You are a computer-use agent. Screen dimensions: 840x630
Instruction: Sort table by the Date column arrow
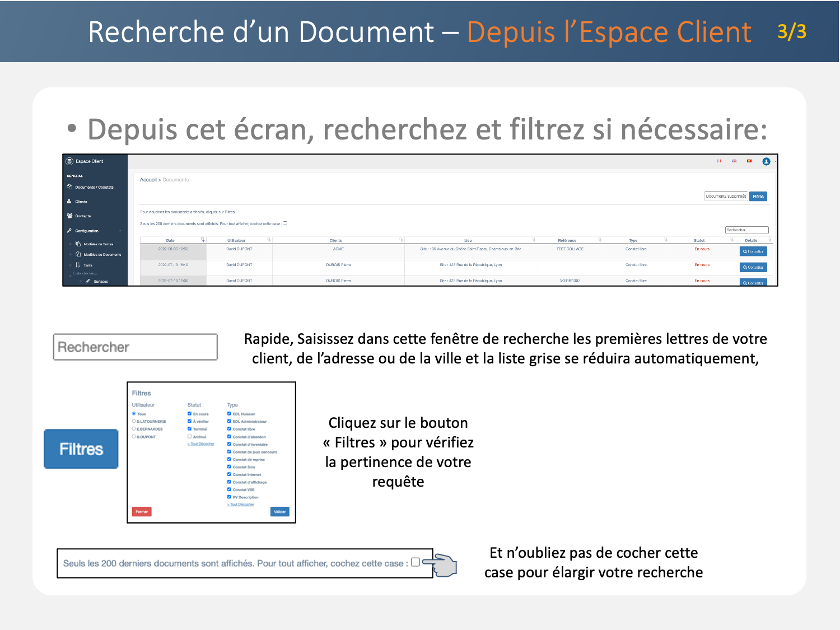click(x=203, y=240)
